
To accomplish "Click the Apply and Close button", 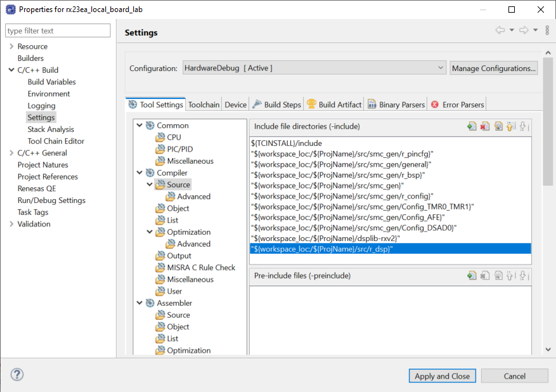I will coord(442,376).
